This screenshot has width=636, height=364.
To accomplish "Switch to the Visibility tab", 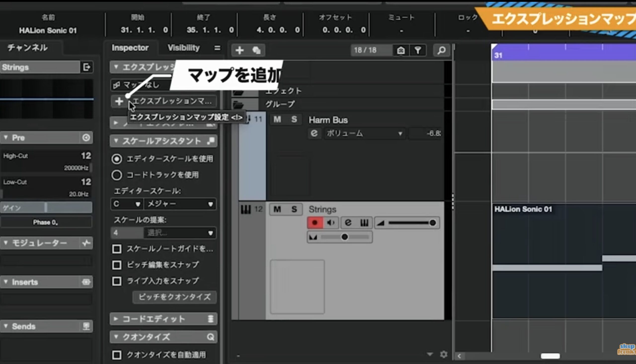I will [x=183, y=47].
